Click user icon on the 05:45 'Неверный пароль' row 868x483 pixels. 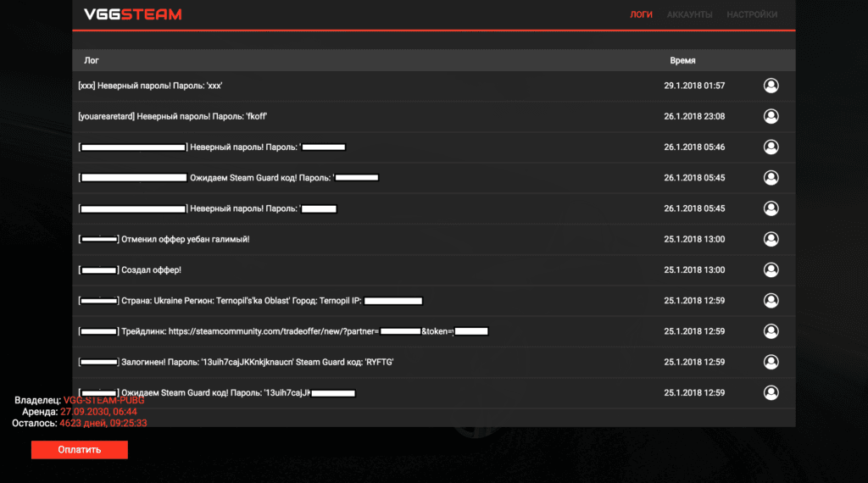point(771,208)
